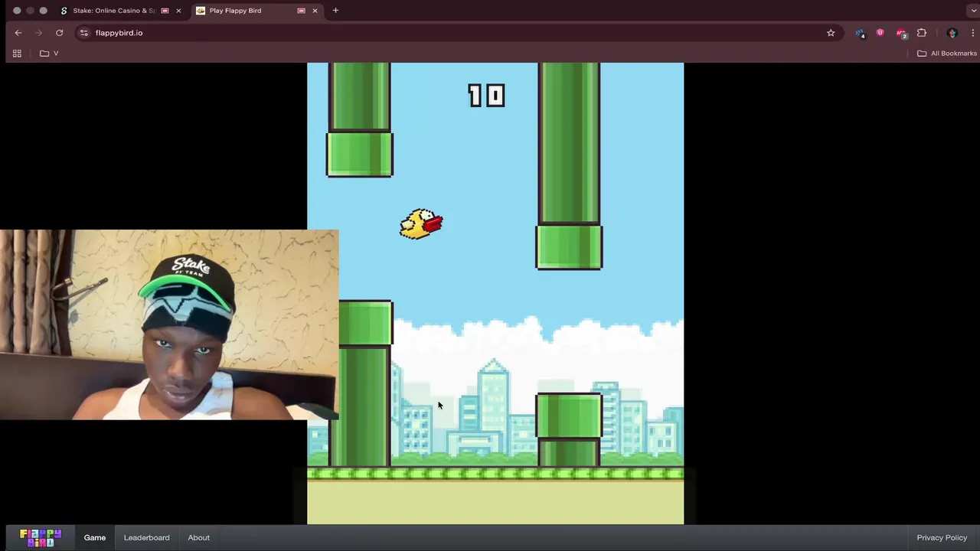Open the blue arrows extension with badge 4
Image resolution: width=980 pixels, height=551 pixels.
point(860,33)
